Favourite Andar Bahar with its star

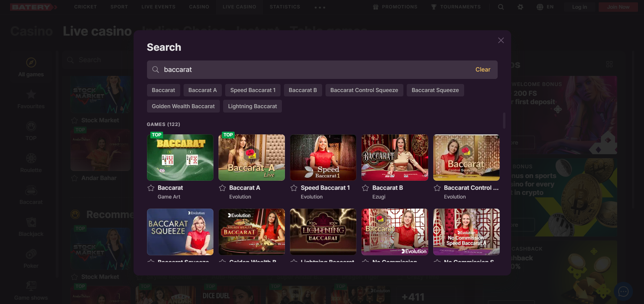click(x=75, y=178)
